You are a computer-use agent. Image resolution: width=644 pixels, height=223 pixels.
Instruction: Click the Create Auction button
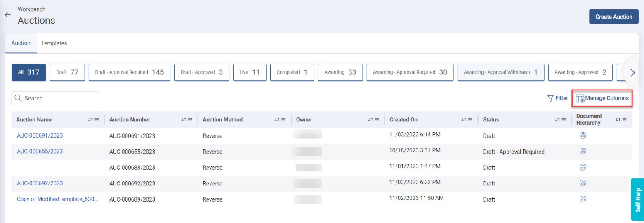pyautogui.click(x=613, y=17)
